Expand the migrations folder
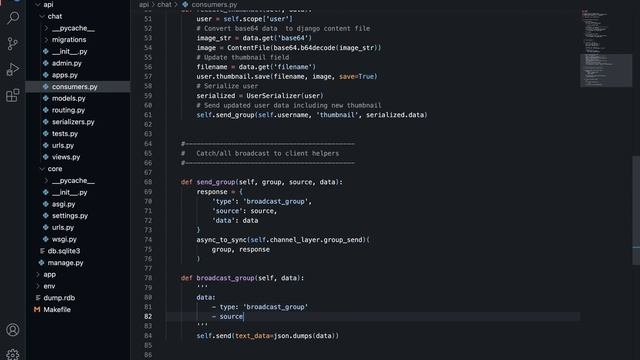Image resolution: width=640 pixels, height=360 pixels. [46, 40]
